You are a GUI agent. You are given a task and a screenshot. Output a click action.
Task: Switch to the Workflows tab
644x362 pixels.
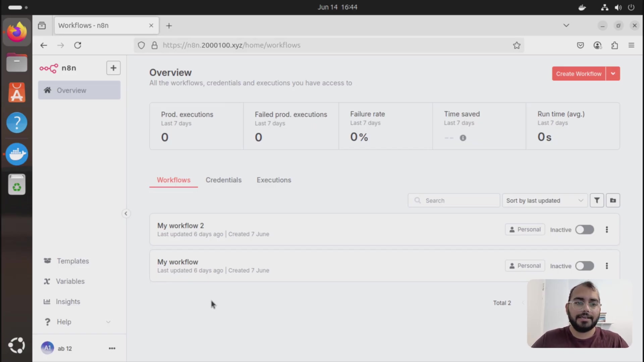[173, 180]
